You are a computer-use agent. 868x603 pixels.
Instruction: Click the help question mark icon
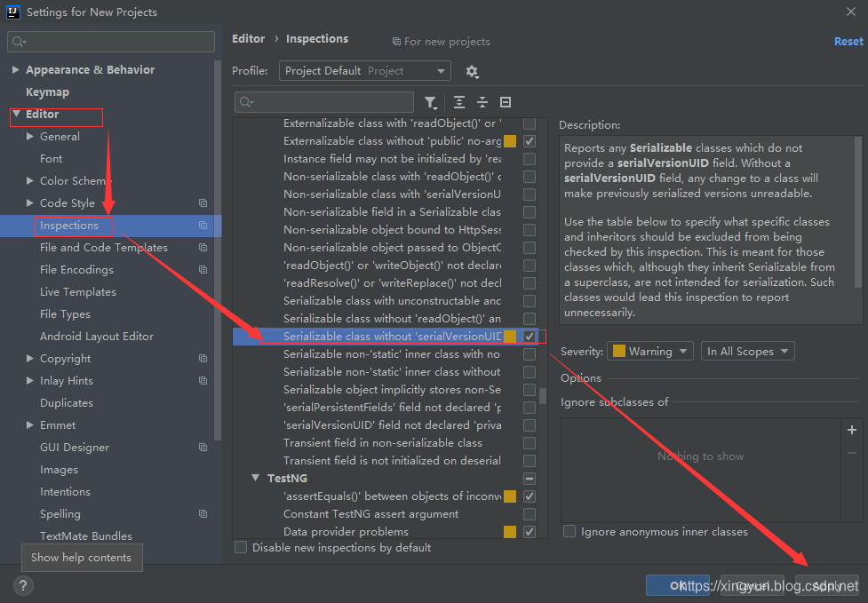coord(23,586)
